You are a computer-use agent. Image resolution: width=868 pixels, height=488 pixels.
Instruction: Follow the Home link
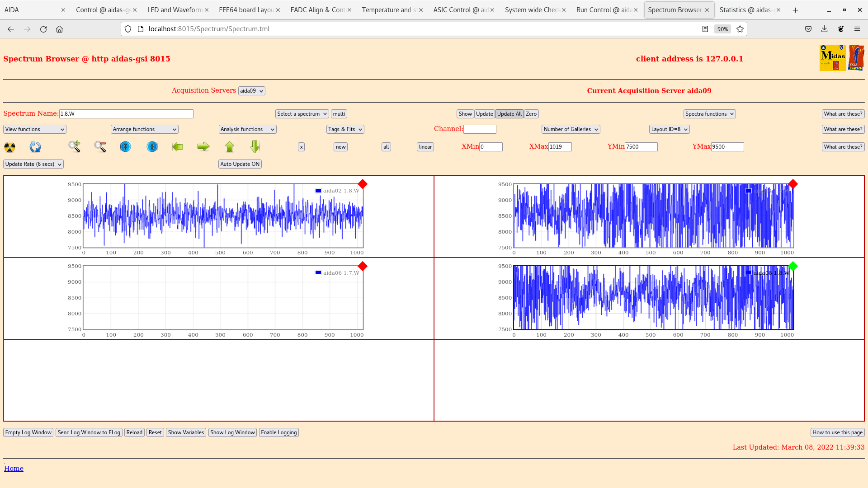tap(14, 469)
